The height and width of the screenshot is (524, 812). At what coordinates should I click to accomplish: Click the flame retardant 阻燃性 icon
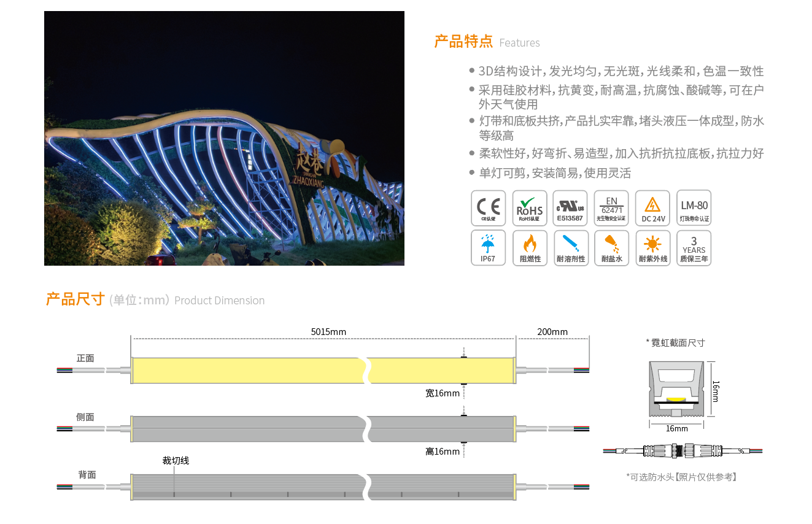click(x=530, y=248)
